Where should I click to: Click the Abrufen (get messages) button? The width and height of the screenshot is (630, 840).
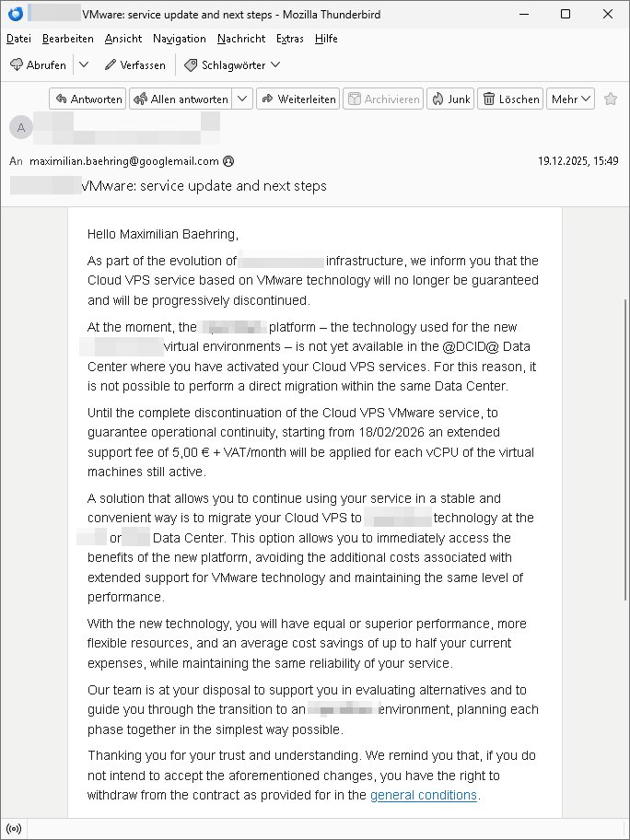(x=38, y=65)
